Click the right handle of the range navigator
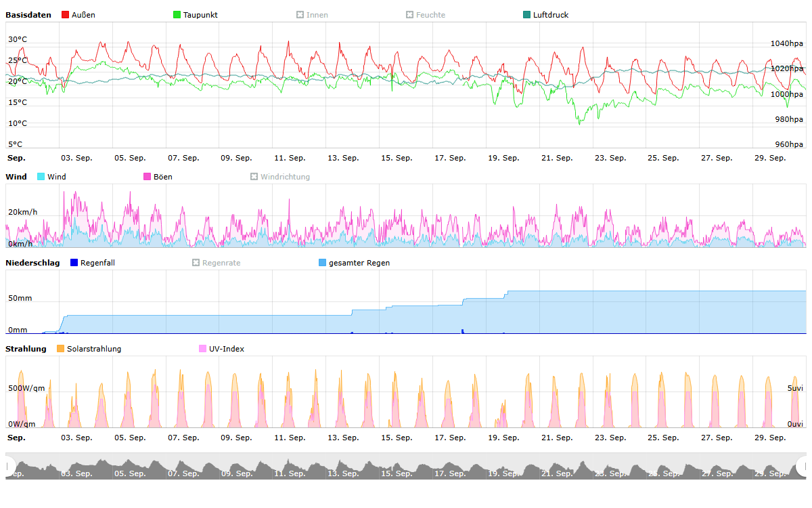812x508 pixels. pos(803,466)
